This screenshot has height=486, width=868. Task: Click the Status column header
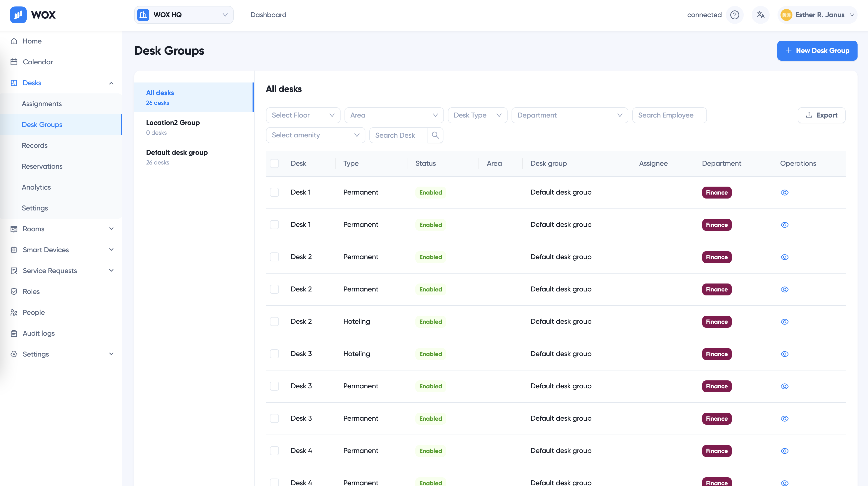425,163
